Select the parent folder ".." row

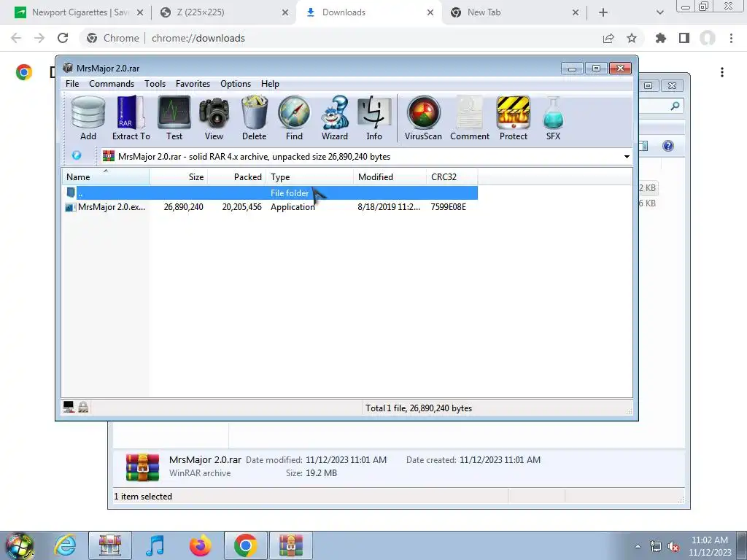tap(270, 192)
